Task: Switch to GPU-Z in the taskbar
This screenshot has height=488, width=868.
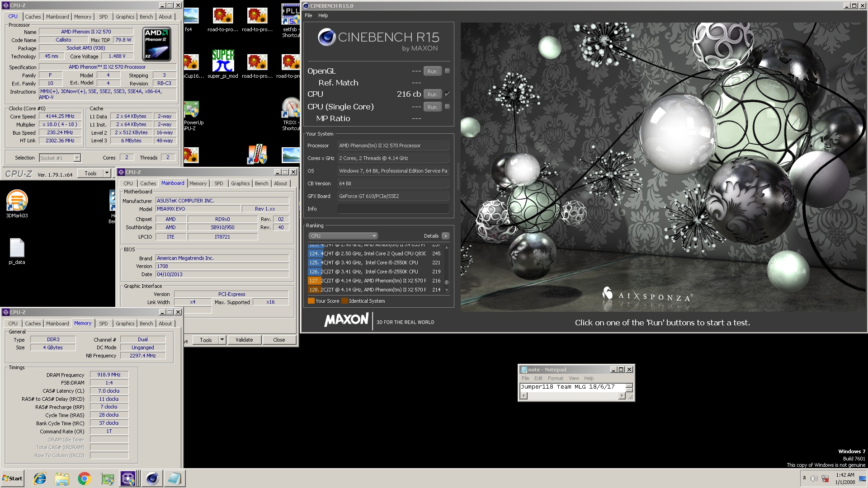Action: (107, 479)
